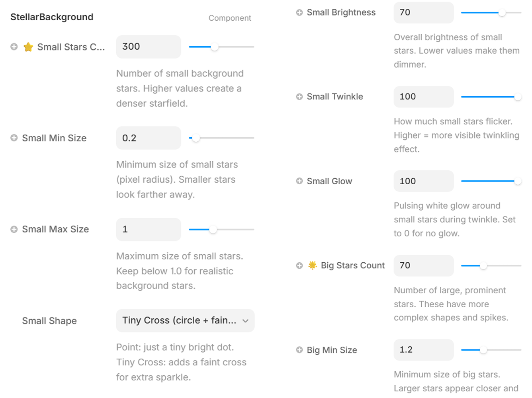
Task: Click the Small Glow slider handle
Action: [518, 181]
